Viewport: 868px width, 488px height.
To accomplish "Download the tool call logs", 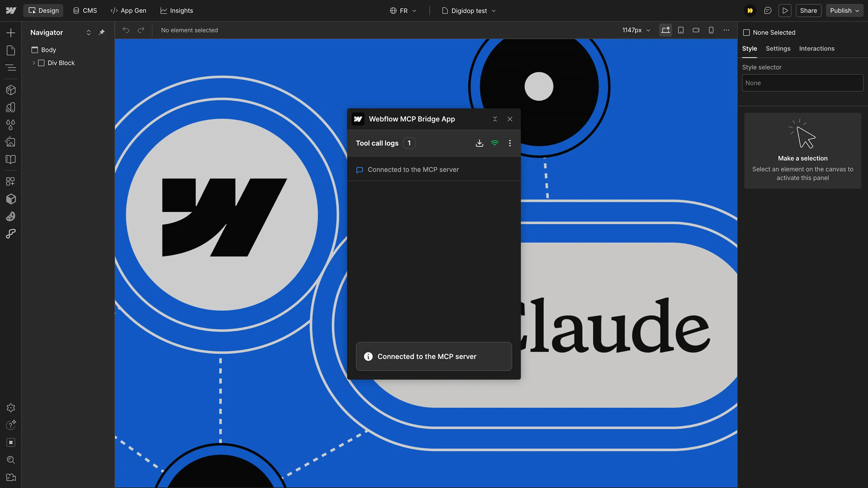I will tap(480, 143).
